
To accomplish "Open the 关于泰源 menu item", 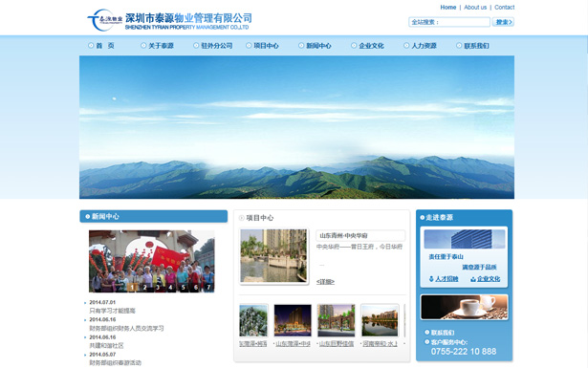I will 157,46.
